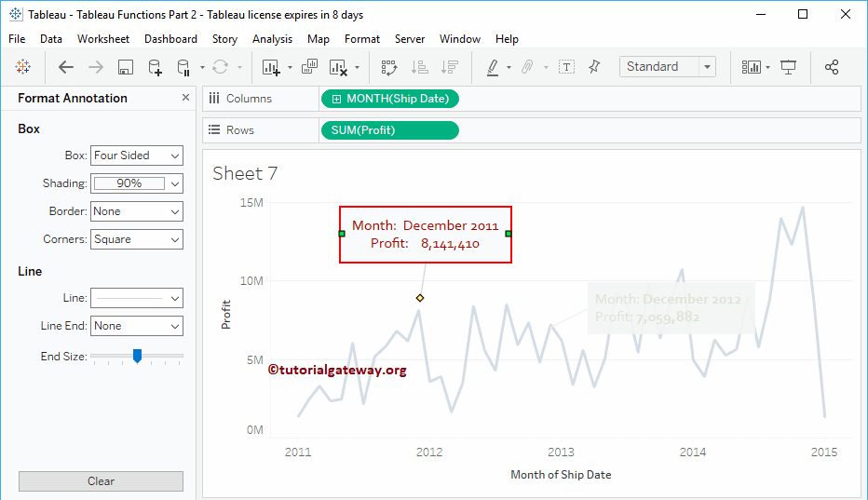Share the workbook with others
This screenshot has height=500, width=868.
click(x=832, y=67)
